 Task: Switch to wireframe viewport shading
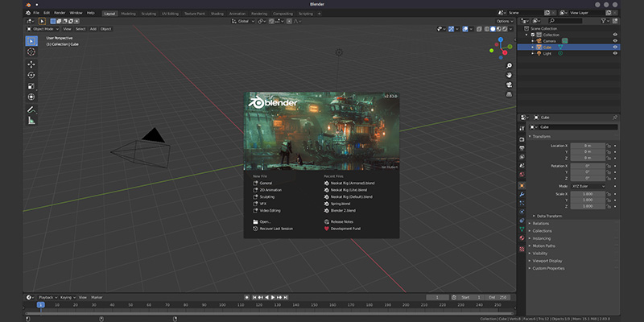[487, 29]
